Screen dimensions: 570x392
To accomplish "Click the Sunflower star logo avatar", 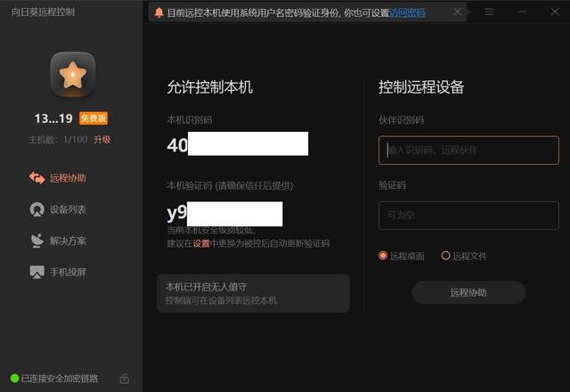I will (x=73, y=75).
